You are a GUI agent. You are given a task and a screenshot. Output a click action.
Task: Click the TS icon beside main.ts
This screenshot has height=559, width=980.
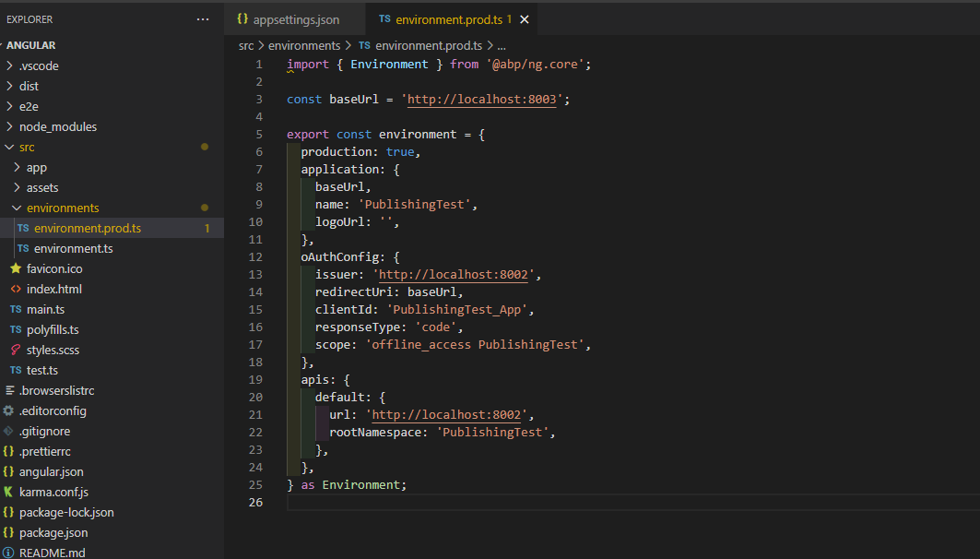pos(16,309)
